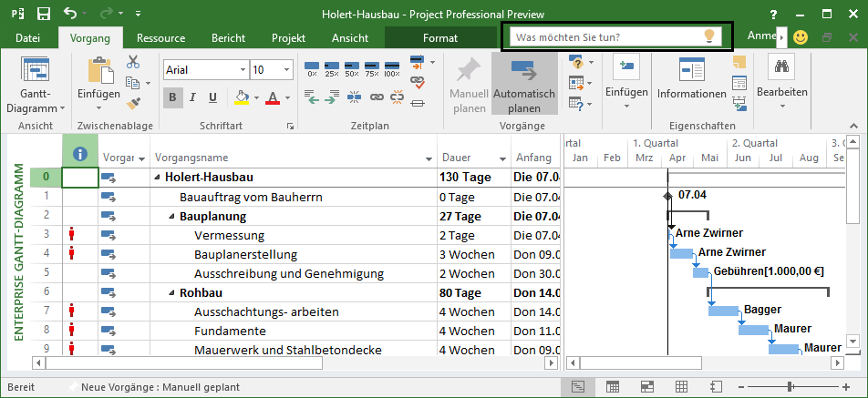Open task details with form icon

click(739, 83)
